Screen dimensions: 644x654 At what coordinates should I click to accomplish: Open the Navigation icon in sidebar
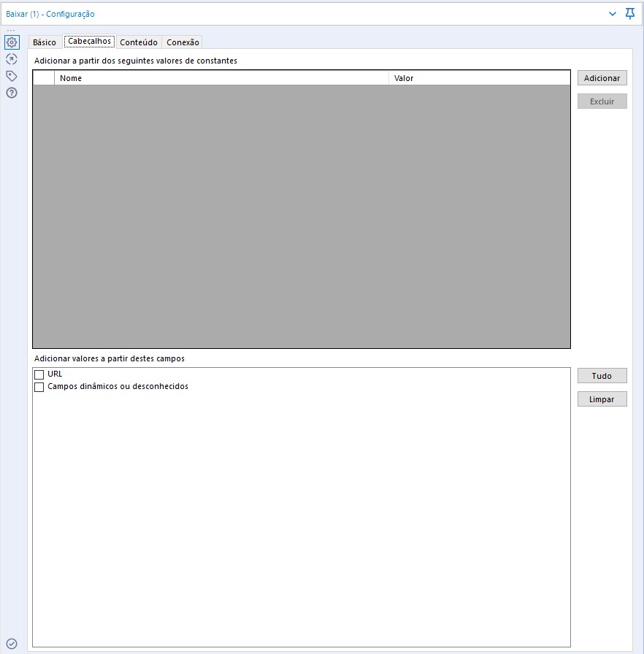[12, 59]
